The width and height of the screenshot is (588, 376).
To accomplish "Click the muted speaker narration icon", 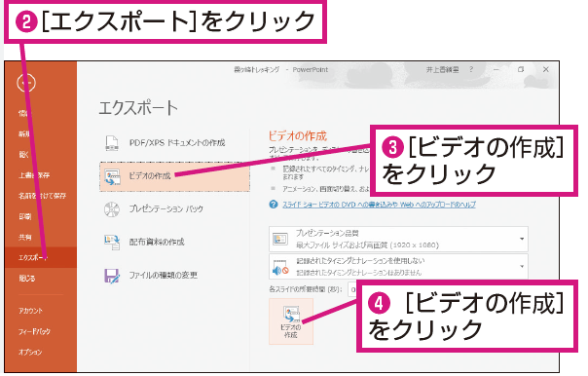I will click(280, 267).
